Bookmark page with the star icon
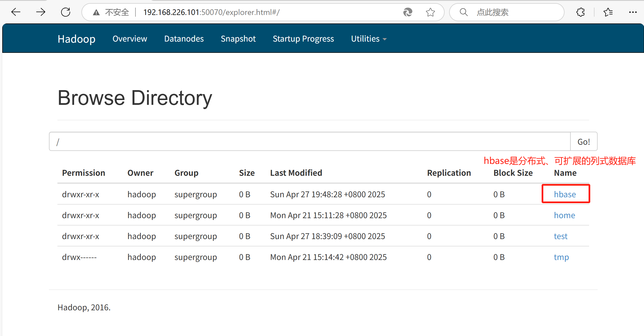This screenshot has width=644, height=336. tap(430, 12)
